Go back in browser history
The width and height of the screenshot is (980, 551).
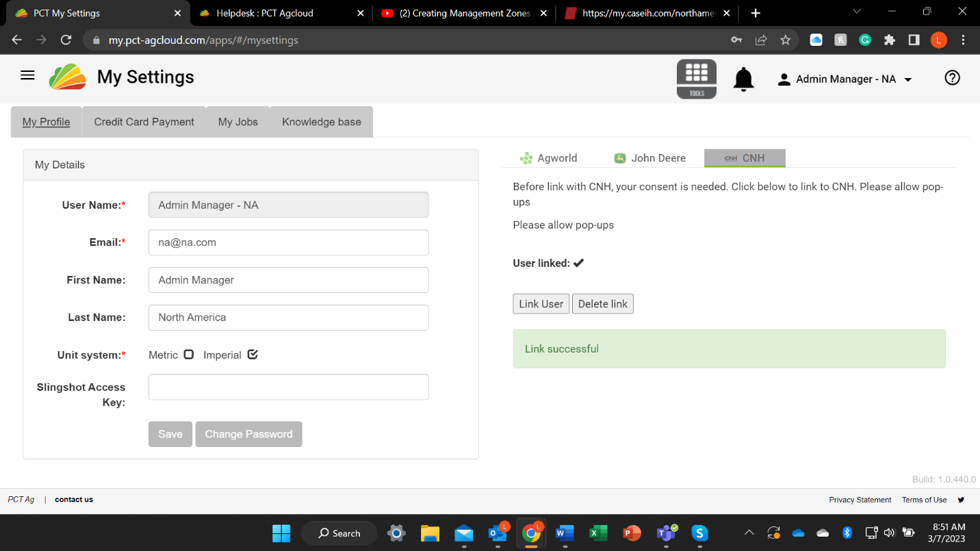[16, 40]
